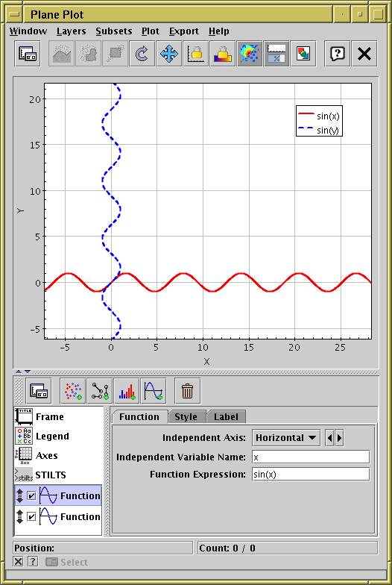Viewport: 392px width, 585px height.
Task: Open the window system menu in the title bar
Action: click(x=14, y=15)
